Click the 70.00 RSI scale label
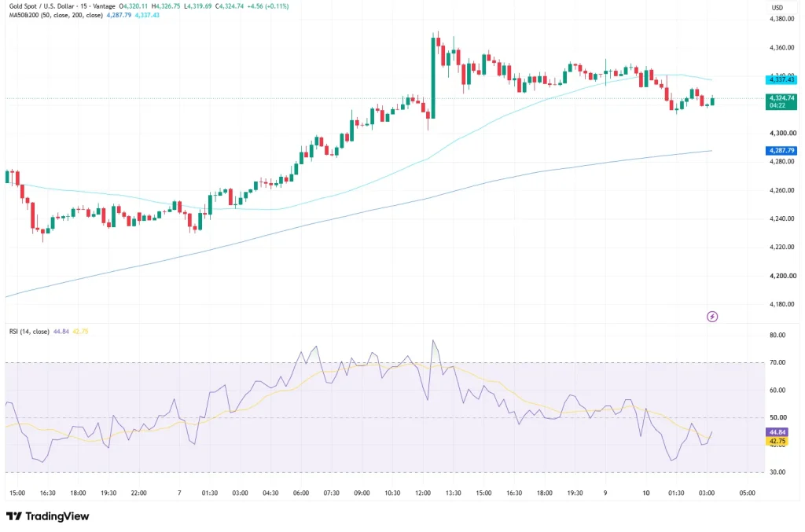The image size is (805, 532). tap(777, 362)
